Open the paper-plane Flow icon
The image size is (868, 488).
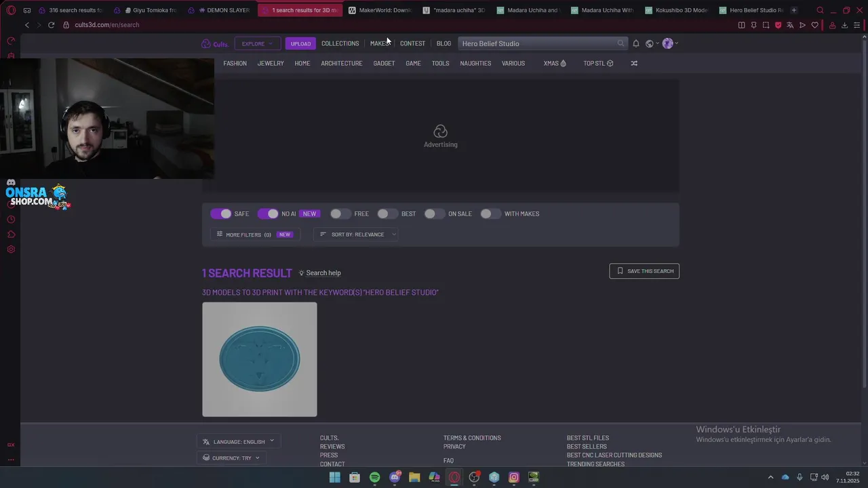[x=802, y=25]
